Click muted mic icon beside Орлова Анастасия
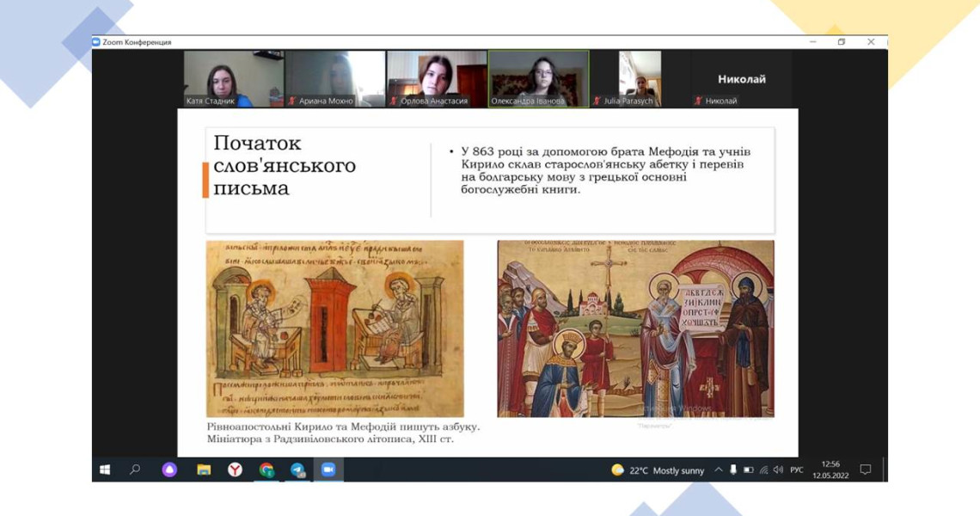The height and width of the screenshot is (516, 980). click(394, 101)
